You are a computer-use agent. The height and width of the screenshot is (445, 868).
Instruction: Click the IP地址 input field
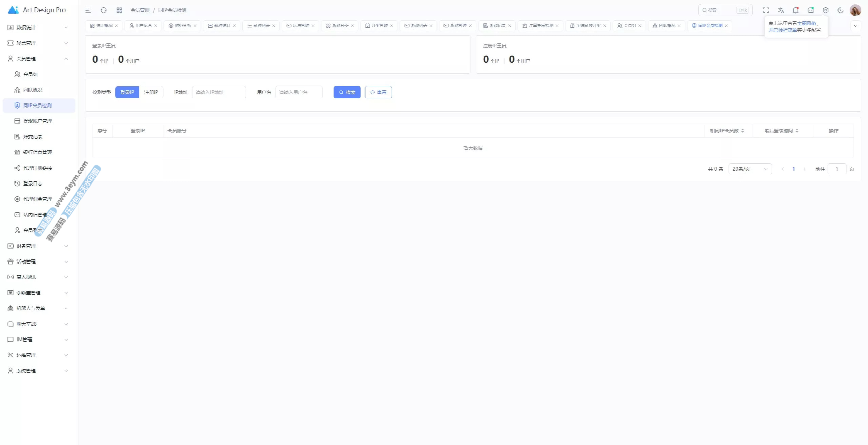[219, 92]
